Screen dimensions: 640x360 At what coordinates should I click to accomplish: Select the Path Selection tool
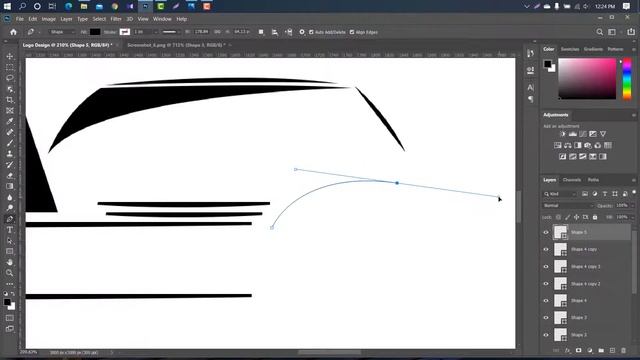(x=10, y=241)
